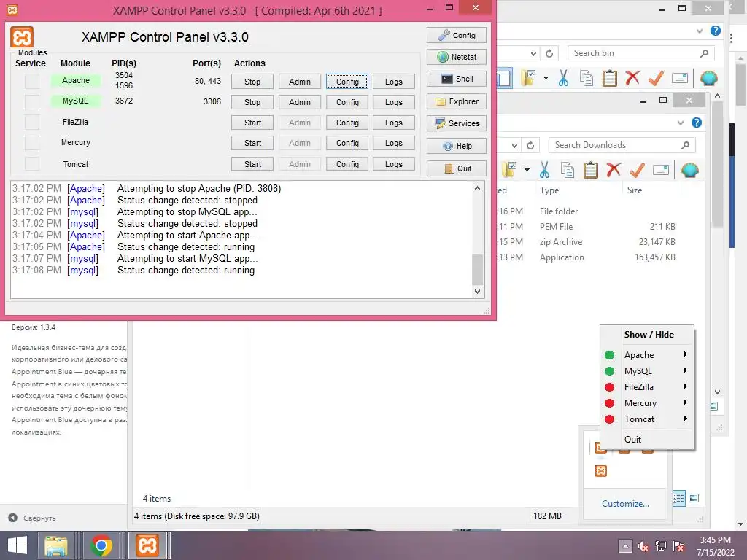Click XAMPP log scrollbar down arrow

coord(477,292)
